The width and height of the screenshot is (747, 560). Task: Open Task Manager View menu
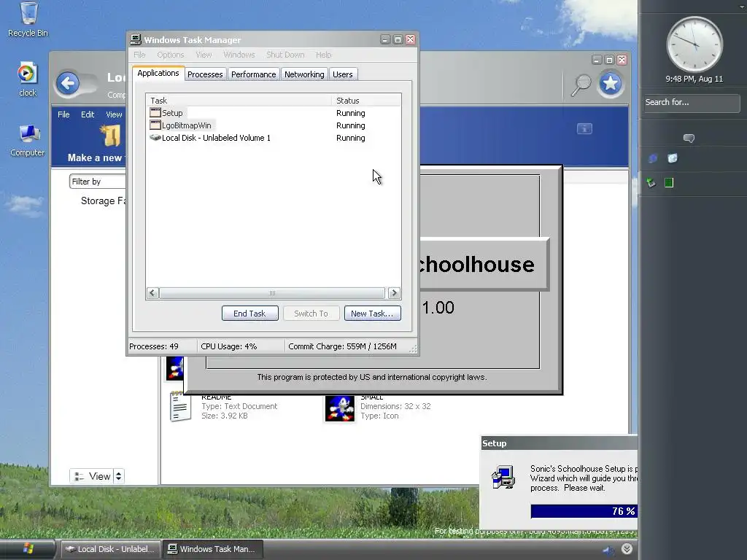(x=204, y=55)
